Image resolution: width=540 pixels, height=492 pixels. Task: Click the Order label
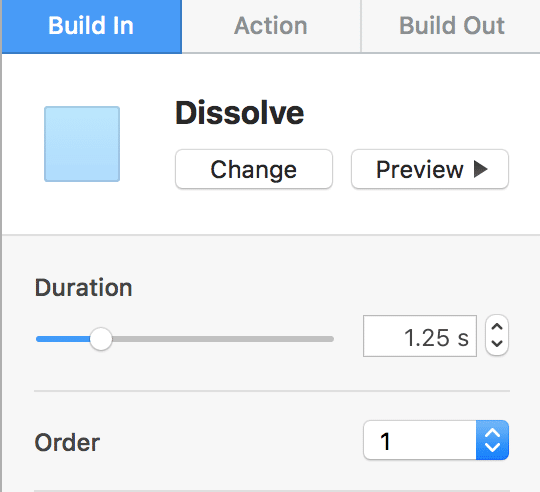point(67,442)
